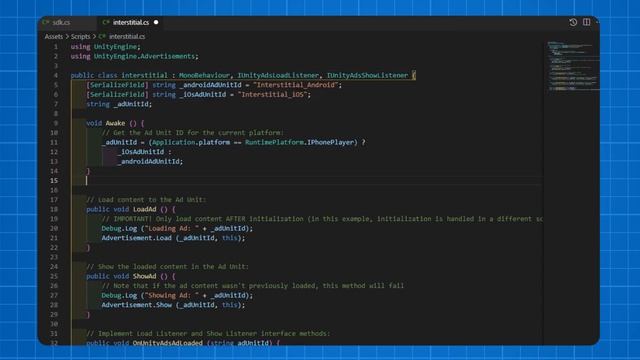Click line number 25 in gutter
This screenshot has width=640, height=360.
(x=54, y=276)
